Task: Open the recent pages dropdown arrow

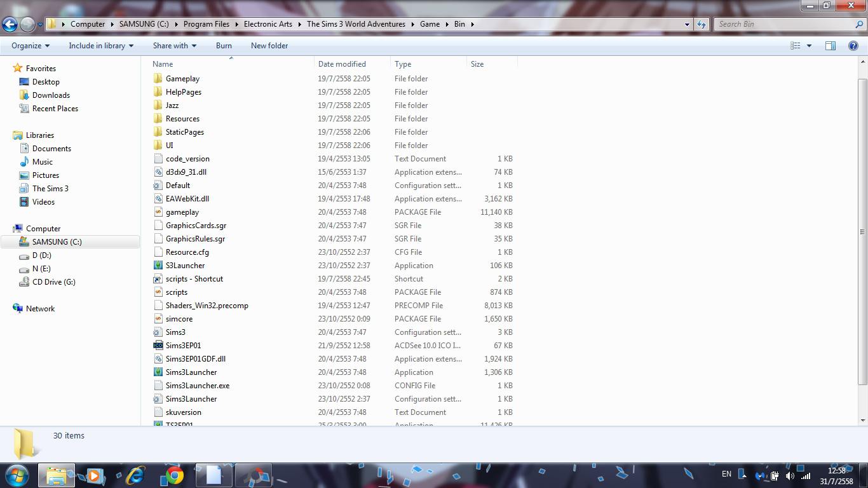Action: click(x=40, y=25)
